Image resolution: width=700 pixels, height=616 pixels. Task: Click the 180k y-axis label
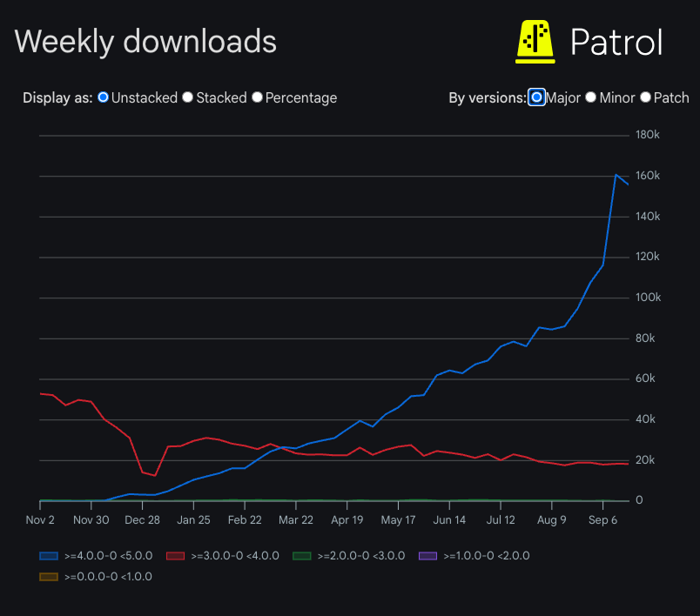point(647,135)
